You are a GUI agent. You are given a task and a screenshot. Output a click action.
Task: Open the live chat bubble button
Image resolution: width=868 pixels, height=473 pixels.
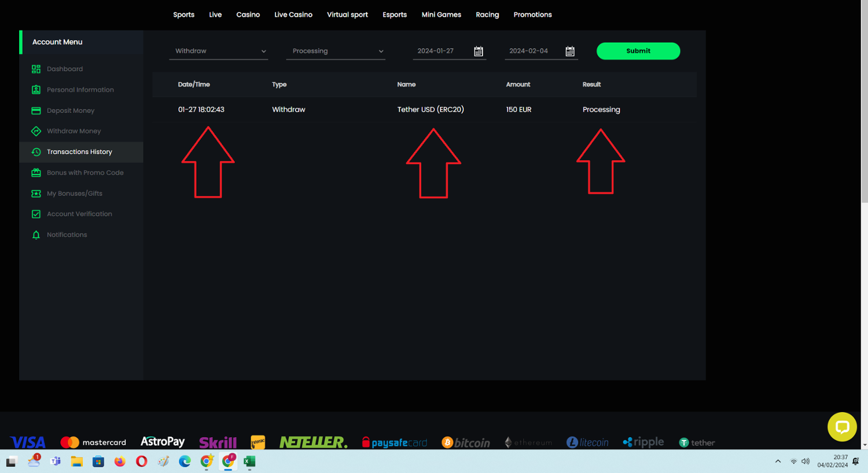point(842,427)
